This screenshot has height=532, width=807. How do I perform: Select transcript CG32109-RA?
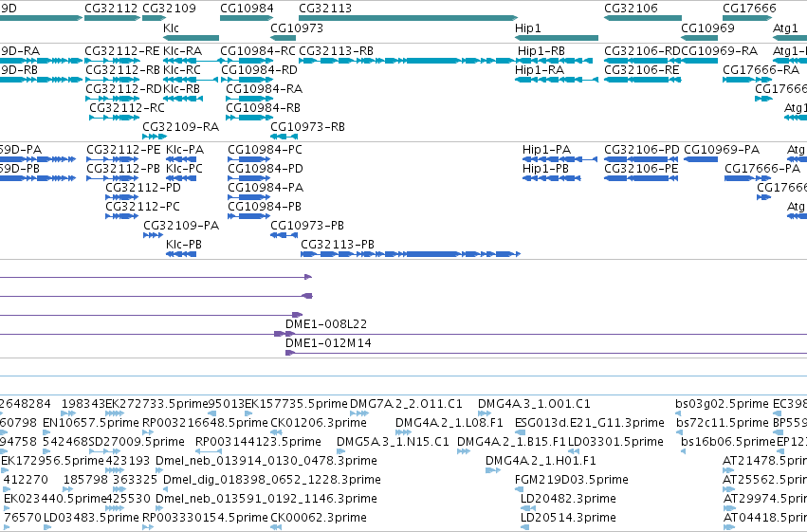180,127
